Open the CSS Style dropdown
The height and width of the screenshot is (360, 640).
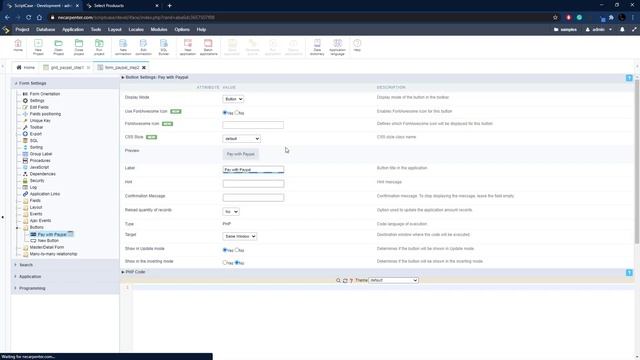point(242,138)
